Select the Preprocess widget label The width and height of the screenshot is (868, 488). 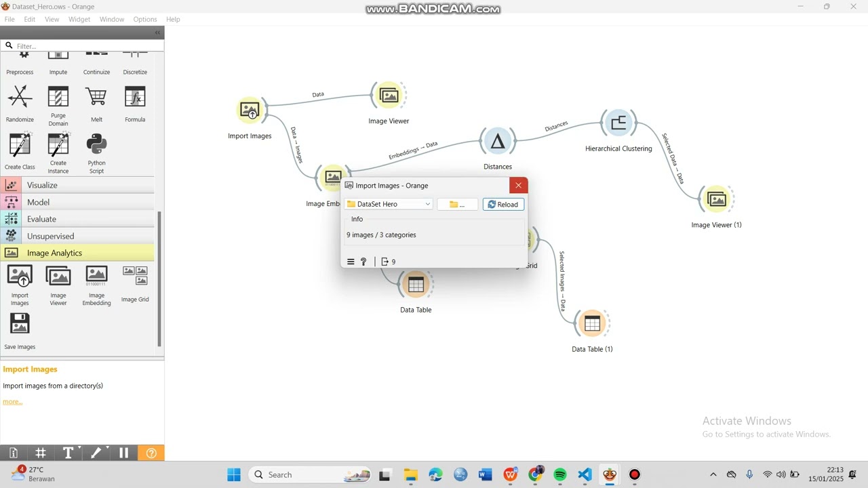pos(20,72)
